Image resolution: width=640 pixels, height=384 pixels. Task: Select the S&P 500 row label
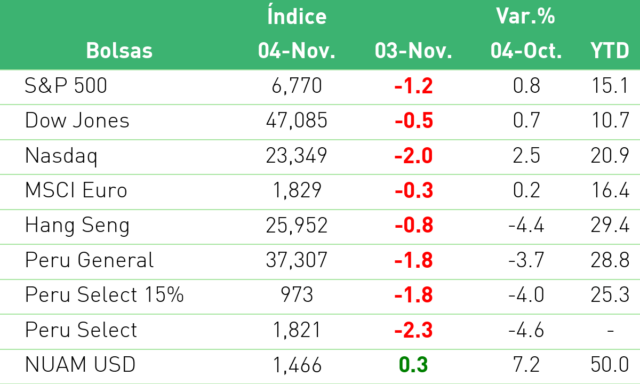[x=66, y=86]
